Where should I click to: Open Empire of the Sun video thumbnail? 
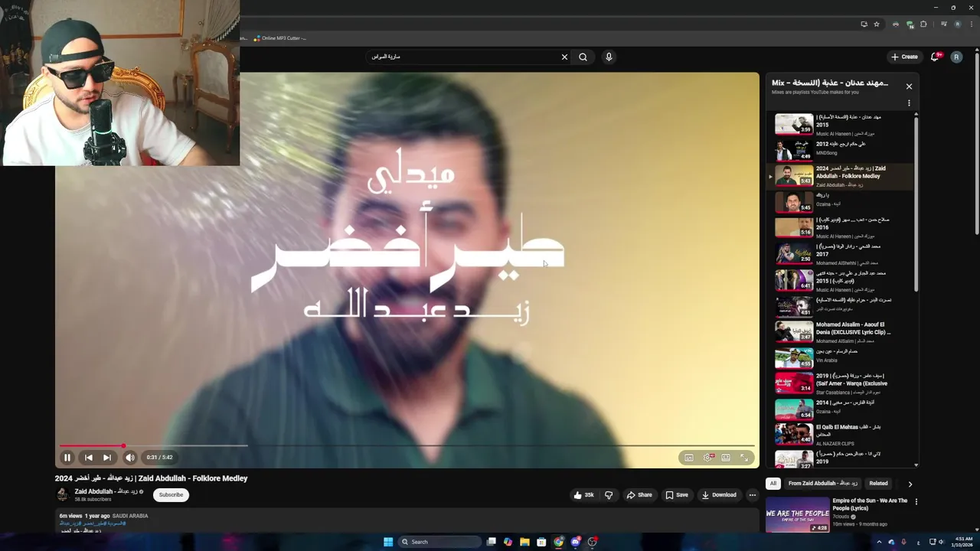[x=797, y=515]
